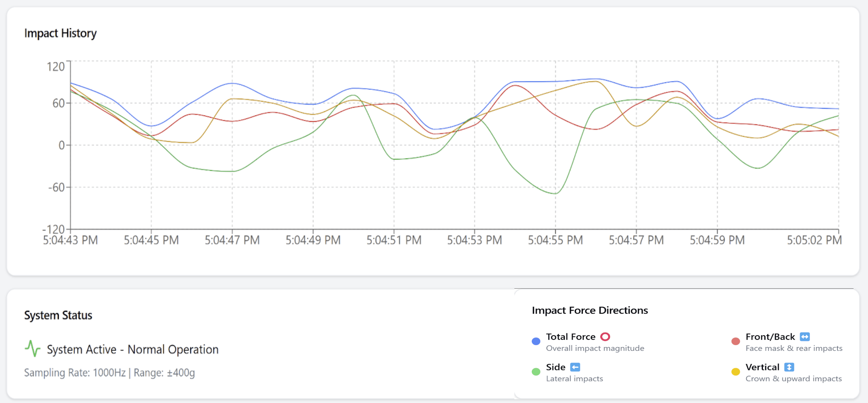Click the 5:04:47 PM time axis label
The height and width of the screenshot is (403, 868).
(x=232, y=240)
